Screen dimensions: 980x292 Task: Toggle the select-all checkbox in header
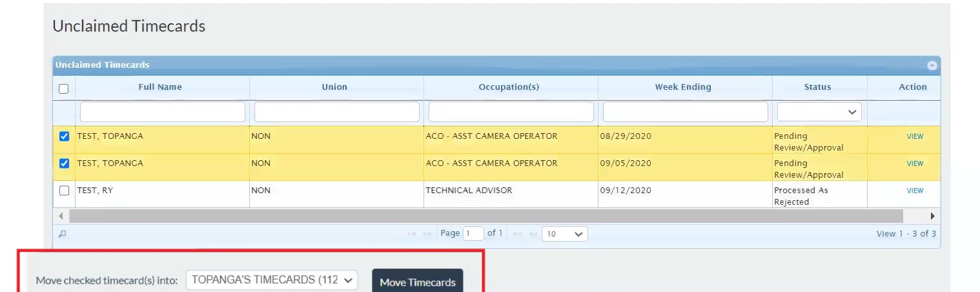coord(64,89)
